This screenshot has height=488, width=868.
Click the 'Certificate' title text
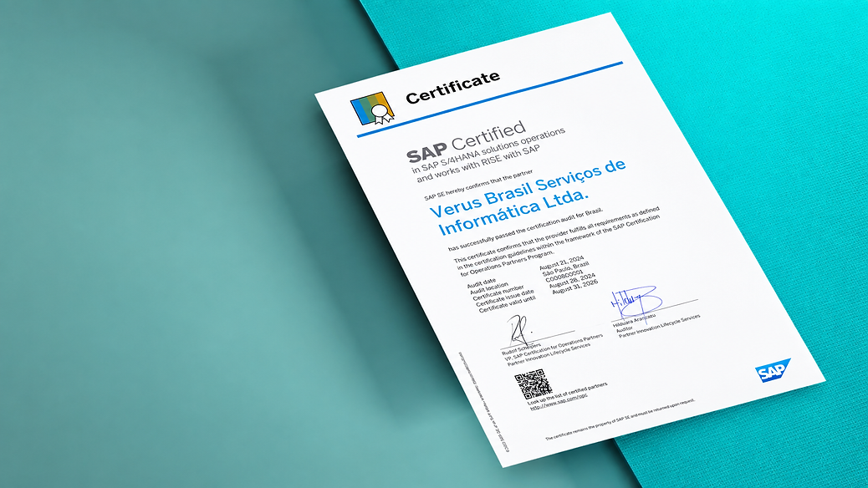[x=453, y=88]
